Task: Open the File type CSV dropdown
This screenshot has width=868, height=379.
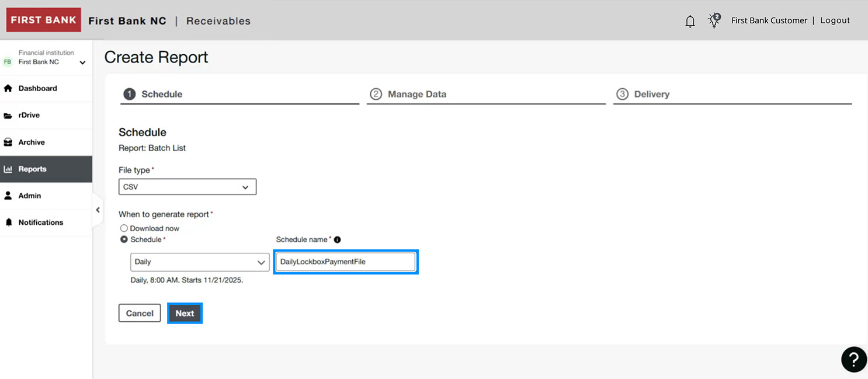Action: pos(187,186)
